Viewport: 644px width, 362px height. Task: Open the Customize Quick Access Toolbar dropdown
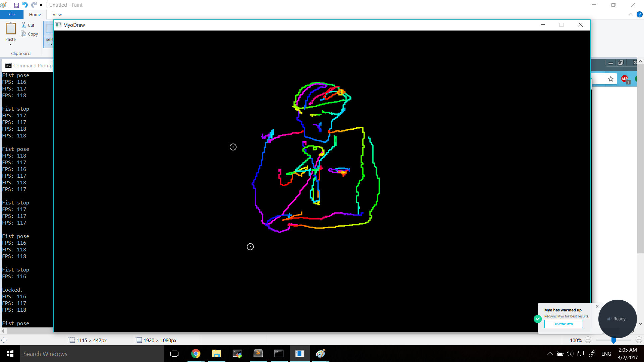point(41,5)
